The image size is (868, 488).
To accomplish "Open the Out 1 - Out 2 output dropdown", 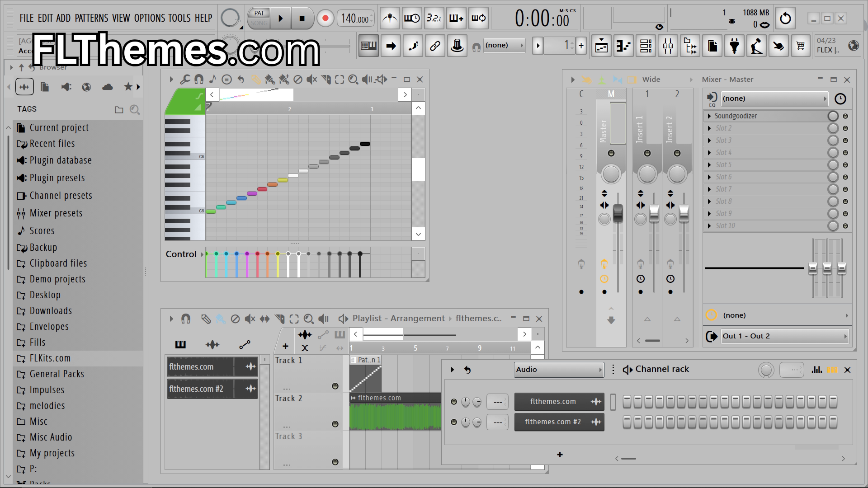I will click(784, 336).
